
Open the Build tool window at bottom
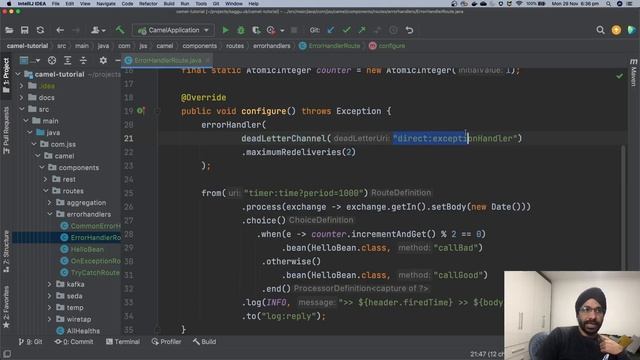coord(204,342)
